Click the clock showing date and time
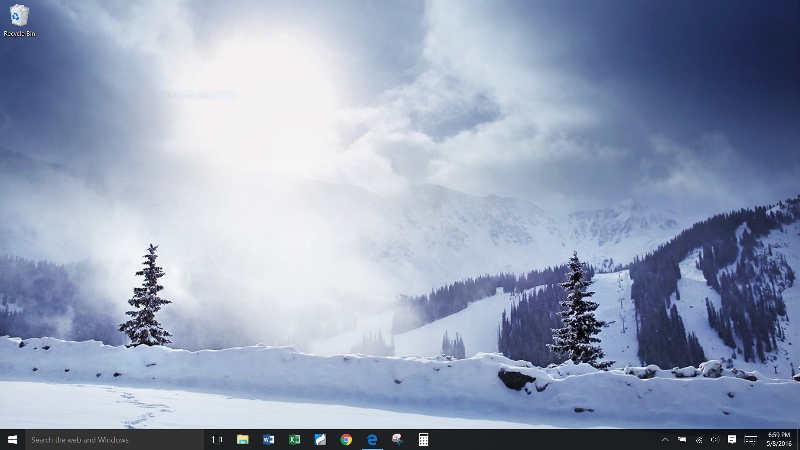The height and width of the screenshot is (450, 800). 779,439
